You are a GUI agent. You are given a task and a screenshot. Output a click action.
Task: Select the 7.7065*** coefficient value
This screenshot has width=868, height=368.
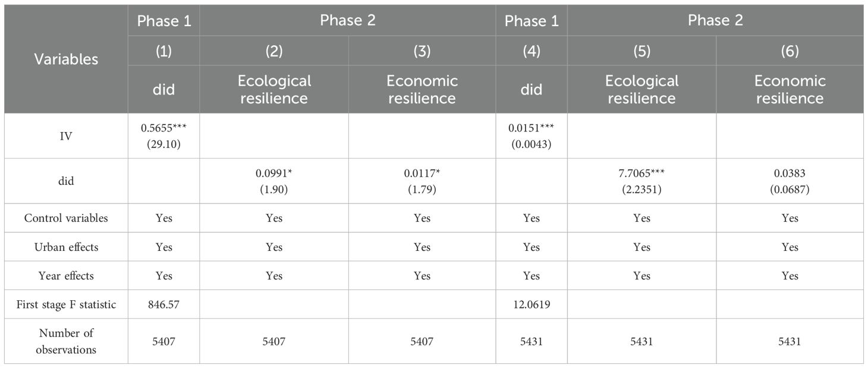(x=641, y=174)
